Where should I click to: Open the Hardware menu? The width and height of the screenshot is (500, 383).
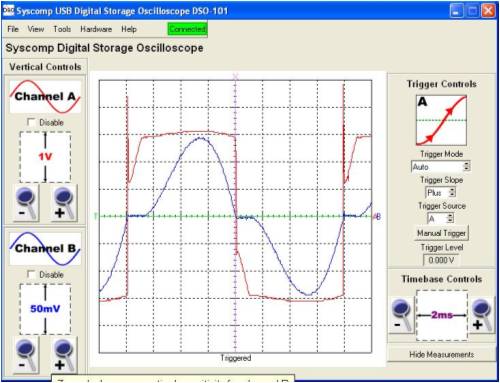96,29
